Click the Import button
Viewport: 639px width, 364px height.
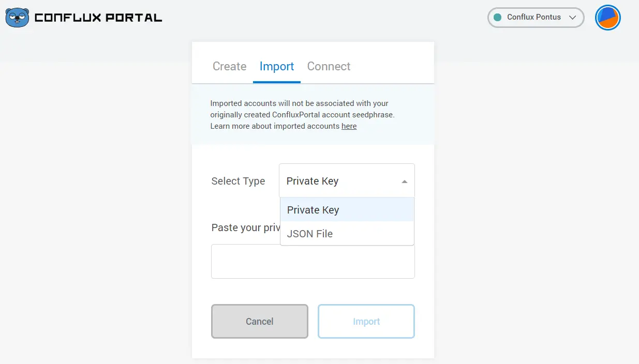pyautogui.click(x=366, y=322)
